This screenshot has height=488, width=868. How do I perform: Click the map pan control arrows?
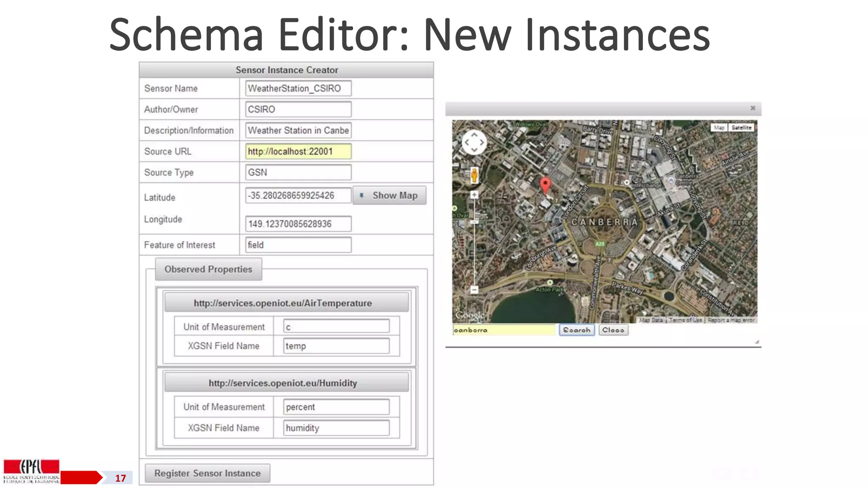point(474,142)
